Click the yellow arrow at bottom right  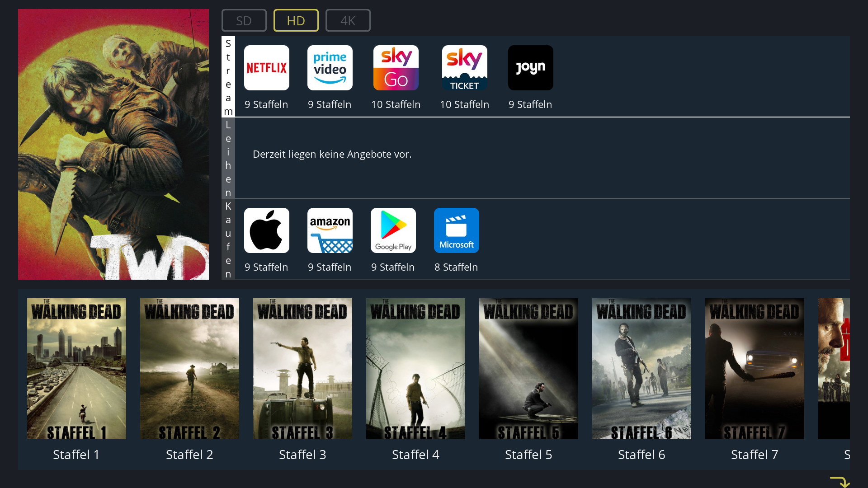click(840, 482)
